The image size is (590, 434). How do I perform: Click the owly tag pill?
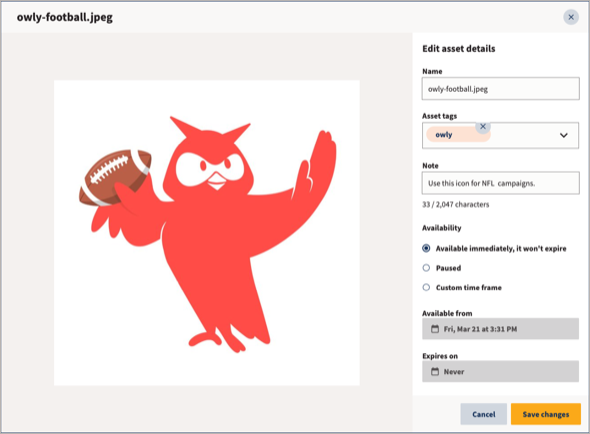[458, 135]
